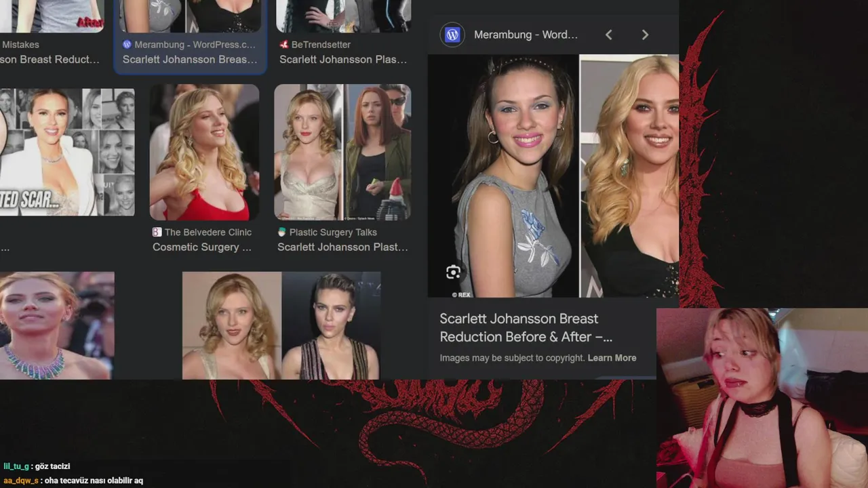Open The Belvedere Clinic source link
868x488 pixels.
[x=208, y=232]
